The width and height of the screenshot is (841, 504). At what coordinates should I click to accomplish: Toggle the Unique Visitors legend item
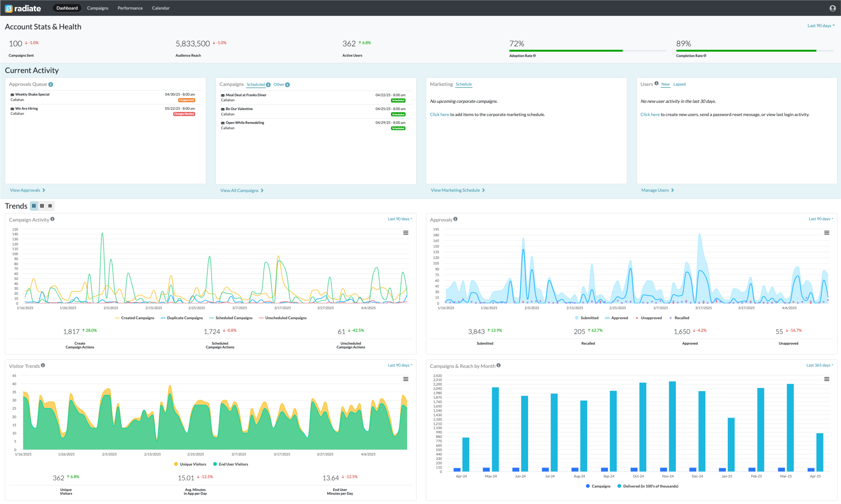click(190, 464)
